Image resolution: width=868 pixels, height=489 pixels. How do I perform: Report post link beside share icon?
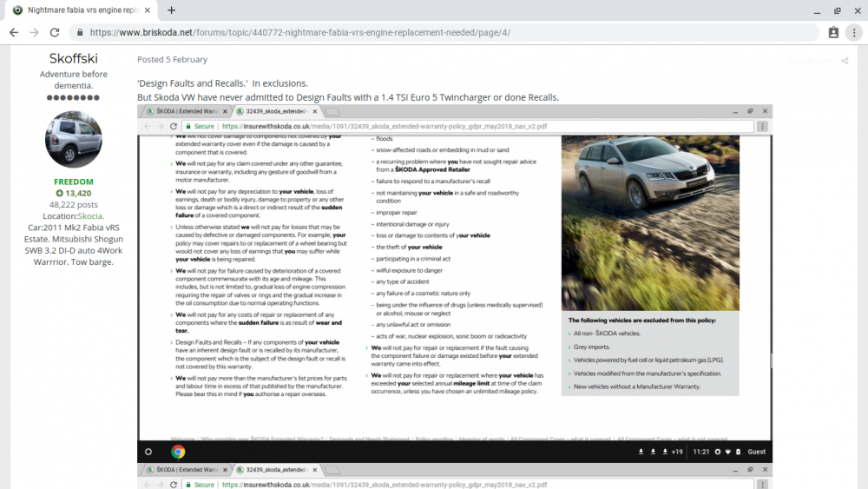pos(809,61)
